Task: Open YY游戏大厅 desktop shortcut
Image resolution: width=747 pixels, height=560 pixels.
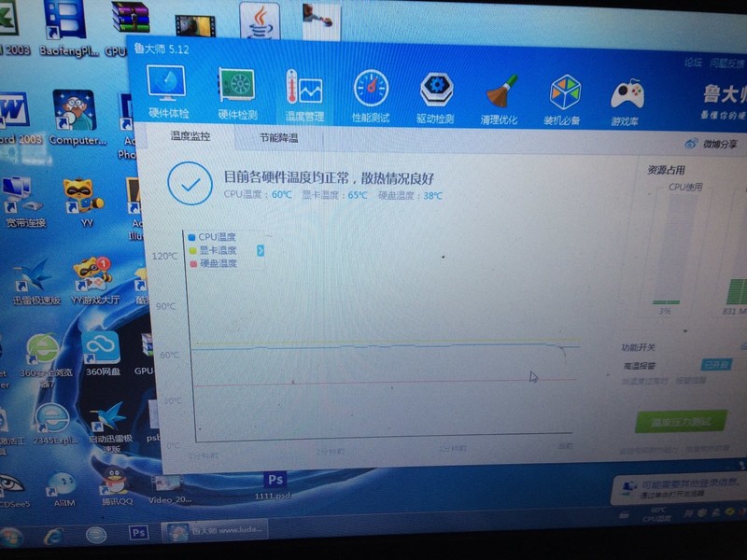Action: click(94, 281)
